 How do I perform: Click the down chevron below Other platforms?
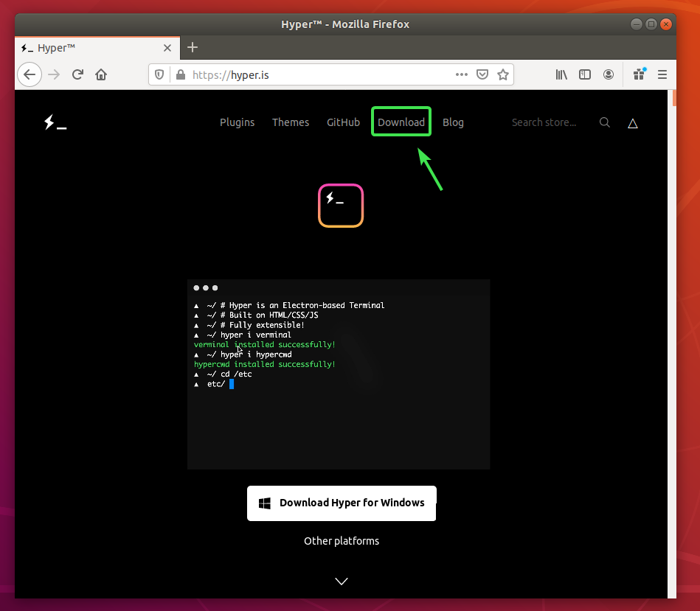pos(342,581)
